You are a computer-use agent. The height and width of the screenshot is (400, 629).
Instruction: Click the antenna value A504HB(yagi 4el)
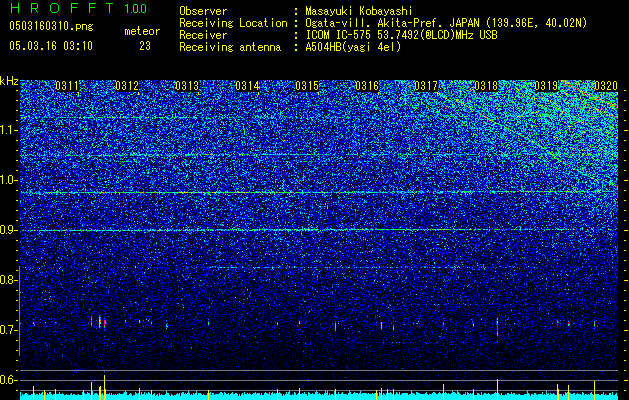coord(353,47)
